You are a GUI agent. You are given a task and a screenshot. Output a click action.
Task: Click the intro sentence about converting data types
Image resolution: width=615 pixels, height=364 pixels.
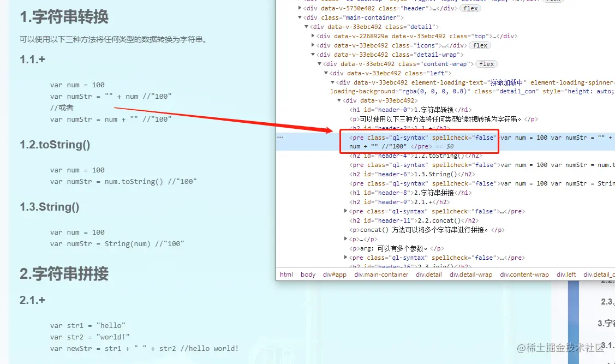click(114, 39)
